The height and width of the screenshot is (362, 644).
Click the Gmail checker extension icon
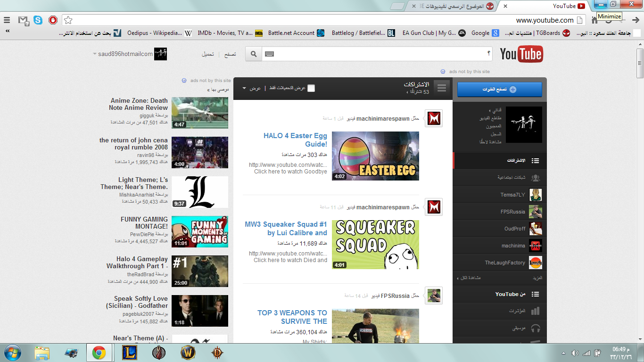[24, 20]
